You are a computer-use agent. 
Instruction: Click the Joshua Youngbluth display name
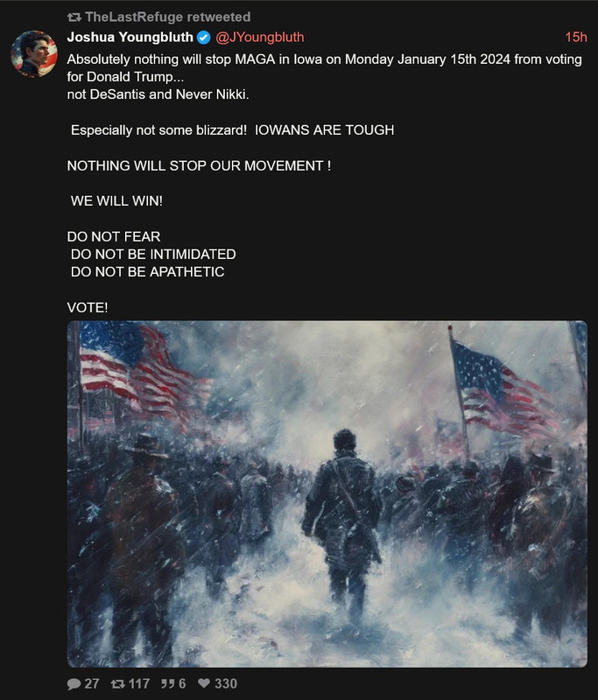(x=130, y=37)
